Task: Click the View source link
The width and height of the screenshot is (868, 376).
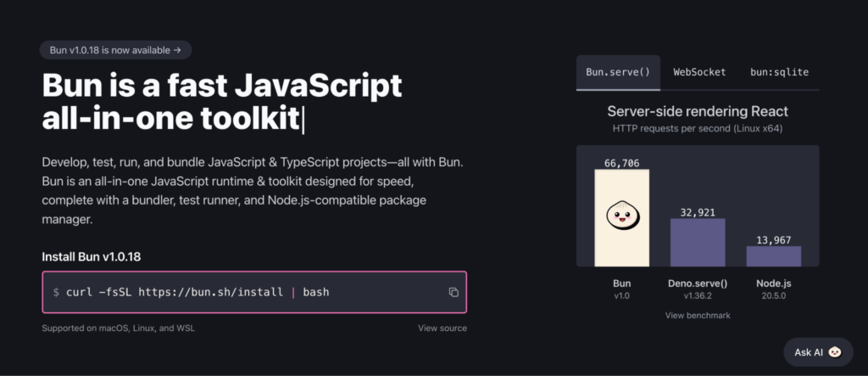Action: click(442, 328)
